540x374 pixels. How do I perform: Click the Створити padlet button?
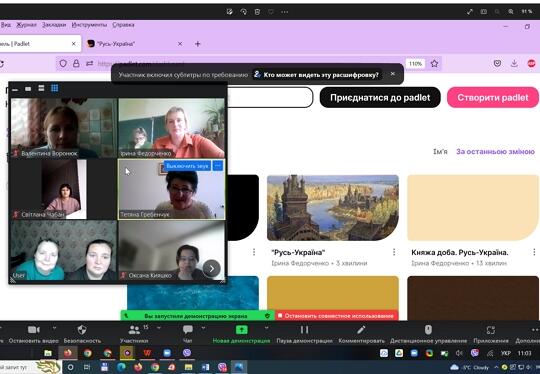click(x=493, y=97)
